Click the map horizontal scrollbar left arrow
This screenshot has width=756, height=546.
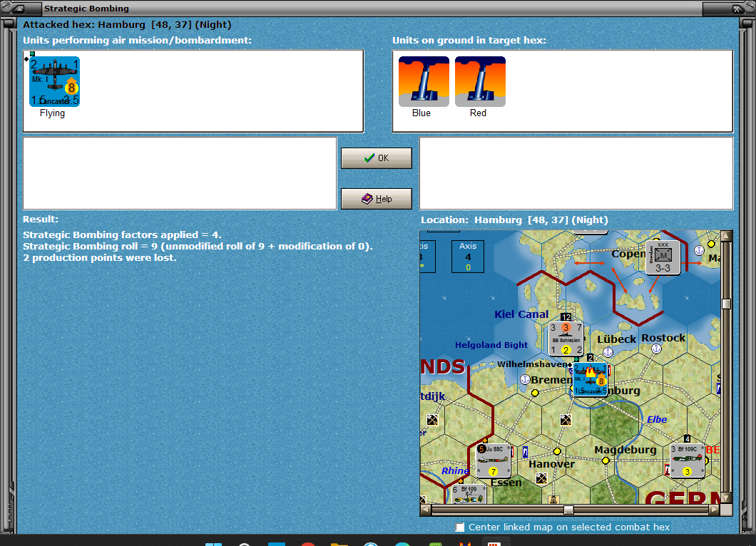pyautogui.click(x=426, y=510)
